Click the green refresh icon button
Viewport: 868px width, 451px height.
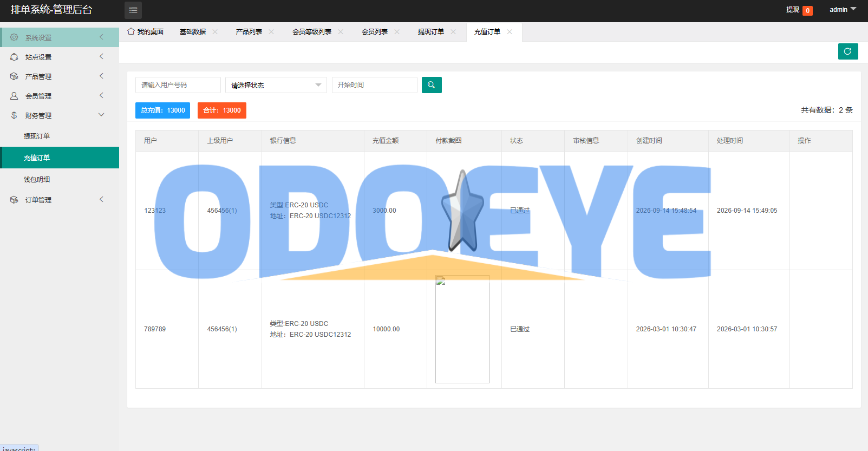point(848,51)
